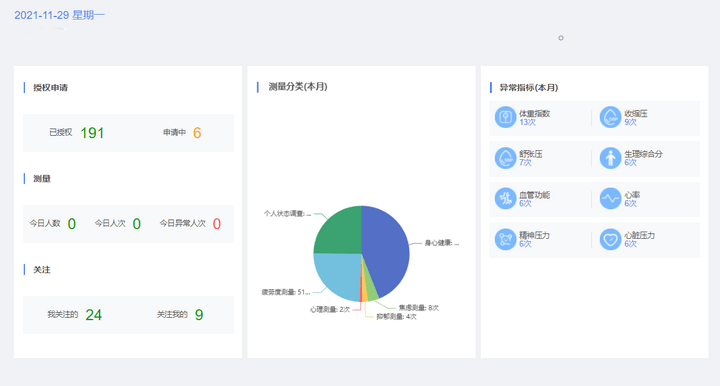Click the 异常指标(本月) heading
Viewport: 720px width, 386px height.
point(529,88)
